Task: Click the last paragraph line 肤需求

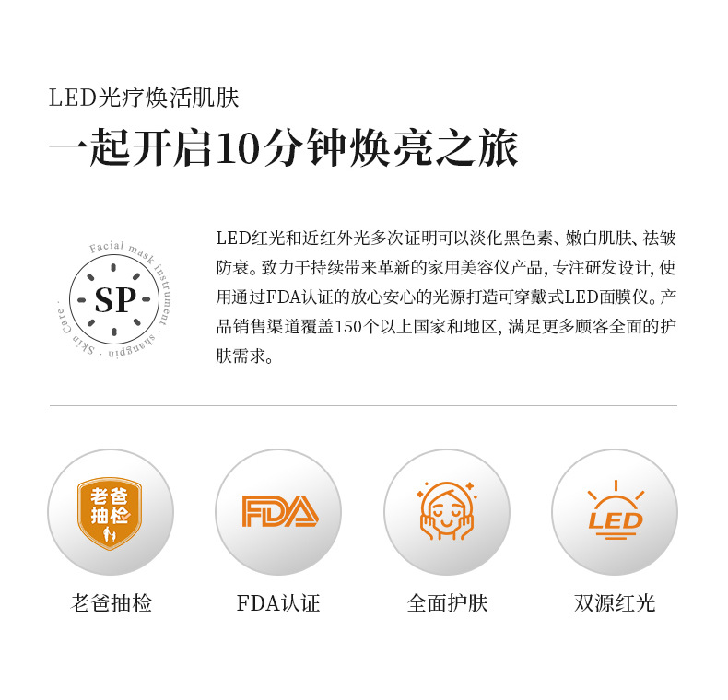Action: (245, 356)
